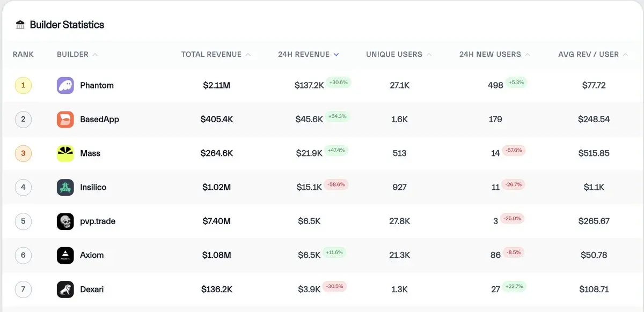The image size is (644, 312).
Task: Toggle 24H Revenue sort chevron
Action: (336, 54)
